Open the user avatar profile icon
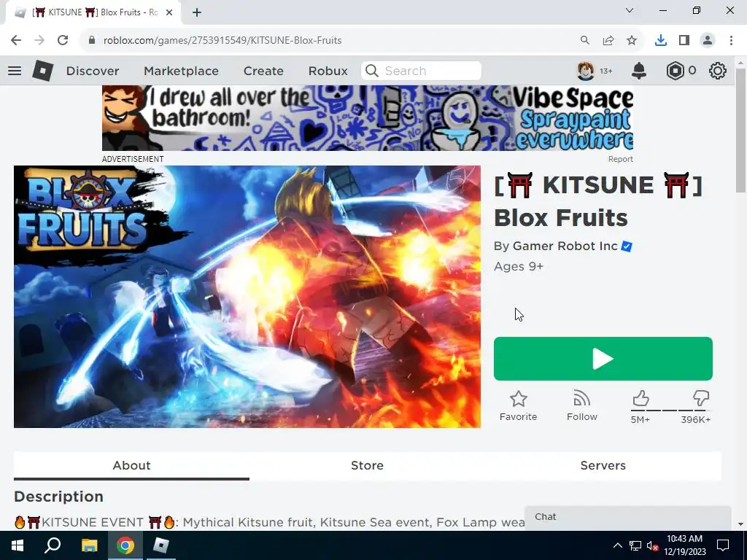Screen dimensions: 747x560 click(x=586, y=71)
